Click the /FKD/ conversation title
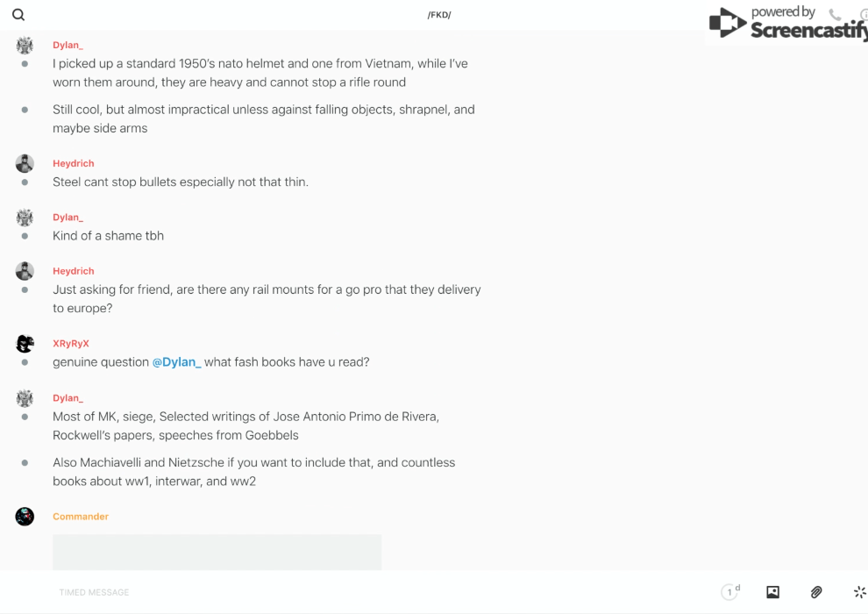868x614 pixels. tap(439, 15)
